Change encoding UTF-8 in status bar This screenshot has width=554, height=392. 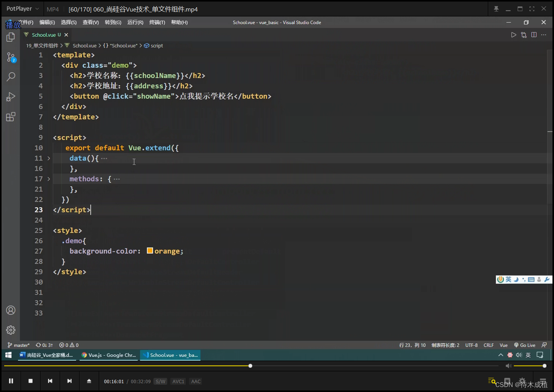[471, 345]
